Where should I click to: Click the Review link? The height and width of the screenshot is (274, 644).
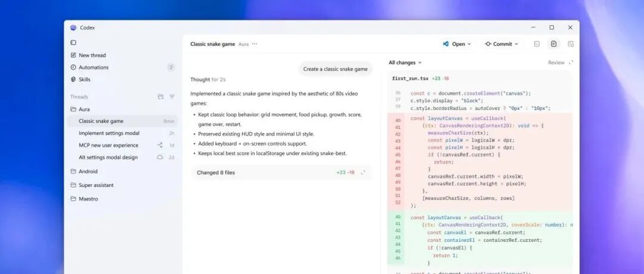[x=556, y=63]
